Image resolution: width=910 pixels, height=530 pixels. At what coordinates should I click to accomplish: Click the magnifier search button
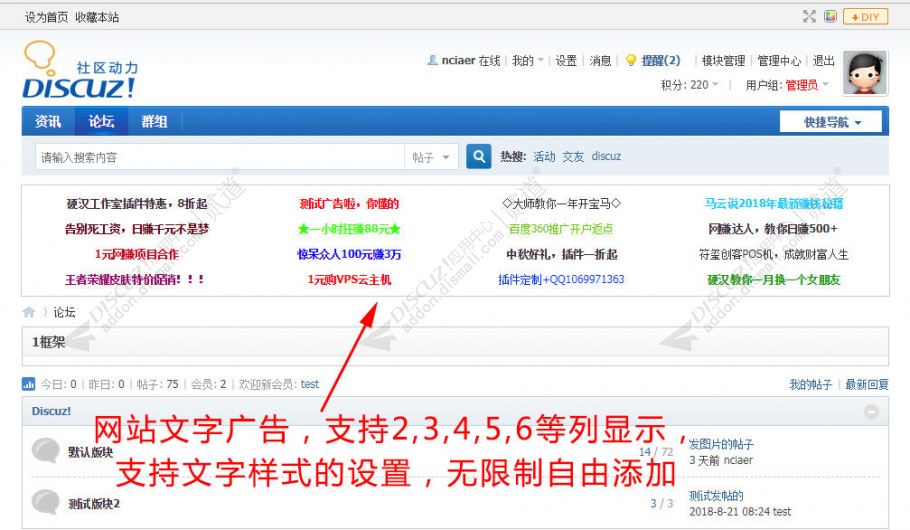click(479, 157)
